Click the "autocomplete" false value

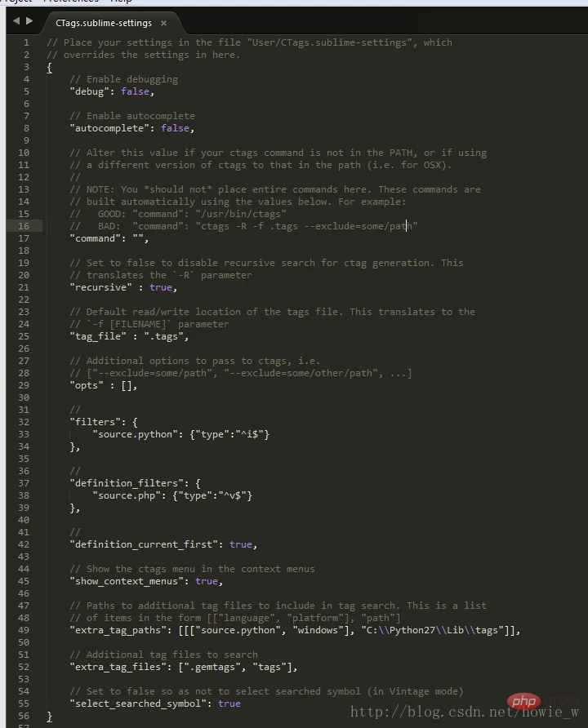(175, 128)
